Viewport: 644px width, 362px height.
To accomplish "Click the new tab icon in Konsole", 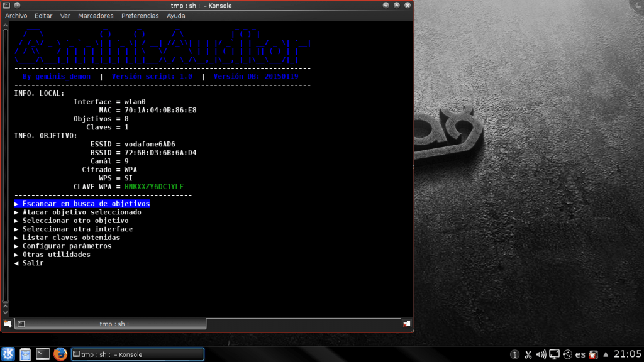I will click(x=7, y=324).
